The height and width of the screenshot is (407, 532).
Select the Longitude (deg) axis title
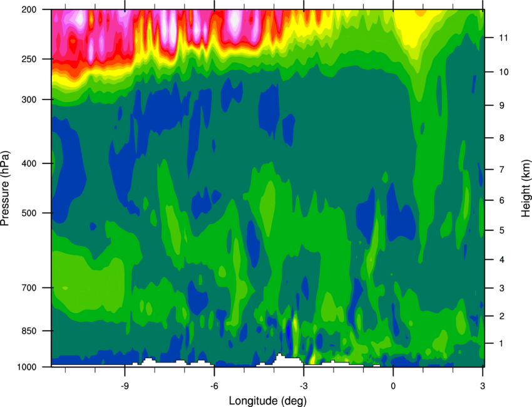click(268, 401)
